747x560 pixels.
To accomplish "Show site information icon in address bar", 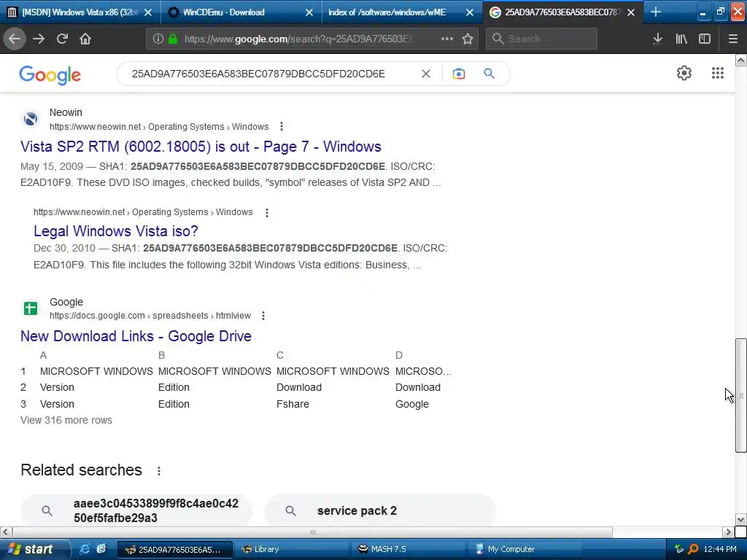I will [158, 39].
